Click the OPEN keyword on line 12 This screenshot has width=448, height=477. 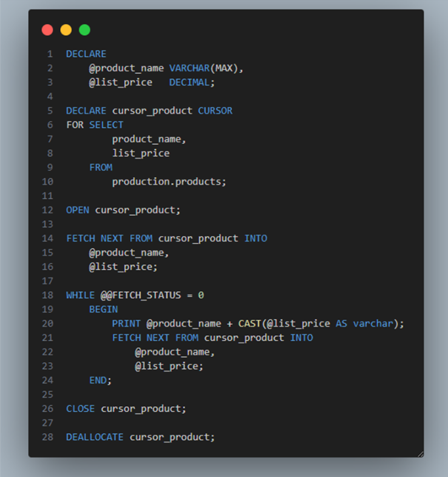(78, 210)
